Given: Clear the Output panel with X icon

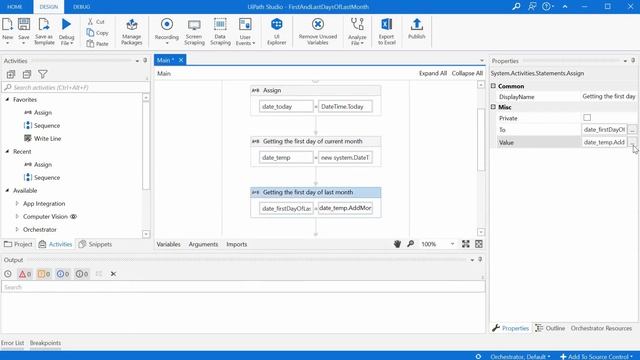Looking at the screenshot, I should pos(113,274).
